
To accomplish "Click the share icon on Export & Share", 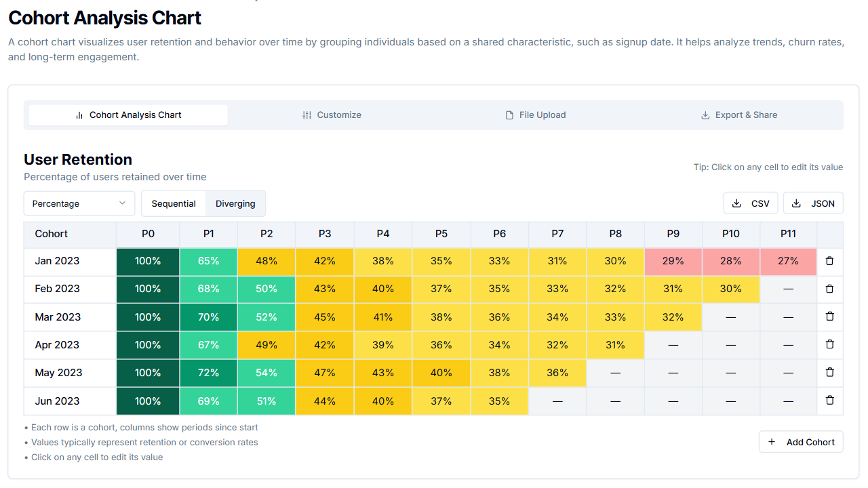I will pos(705,115).
